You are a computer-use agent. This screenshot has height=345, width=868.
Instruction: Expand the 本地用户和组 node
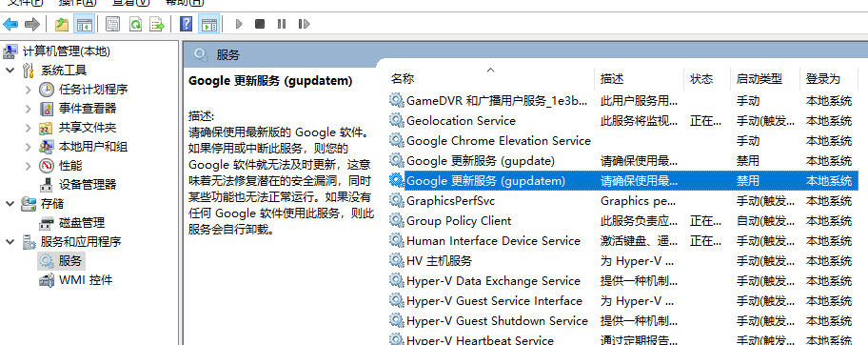pos(29,147)
